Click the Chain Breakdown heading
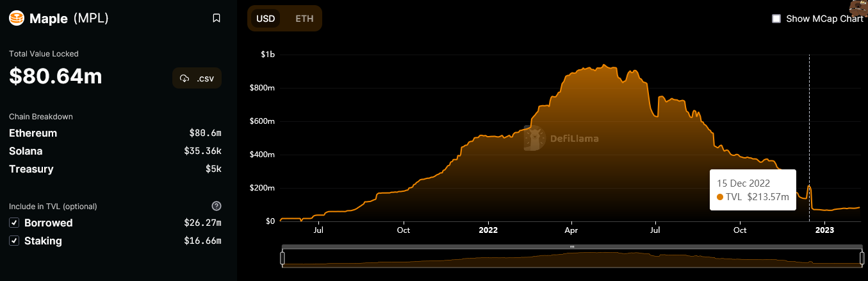Viewport: 868px width, 281px height. click(41, 117)
